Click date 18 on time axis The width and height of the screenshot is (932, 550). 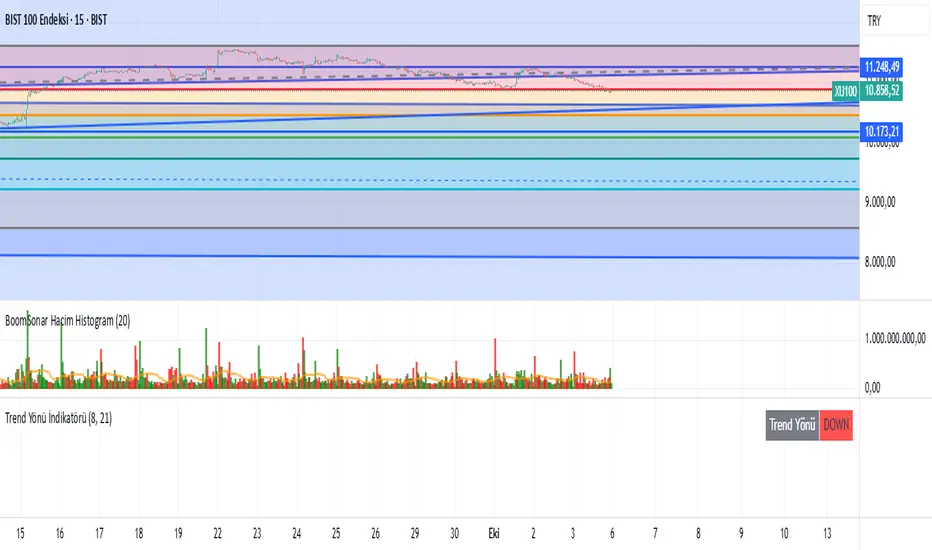(138, 533)
